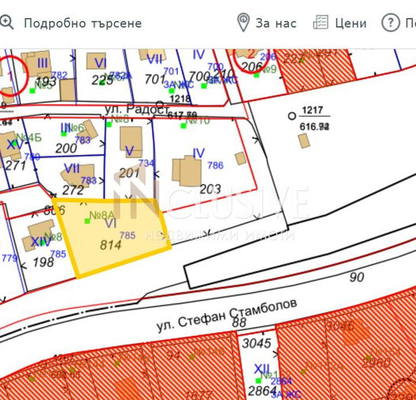The height and width of the screenshot is (400, 416).
Task: Click parcel number 2864 on the map
Action: [262, 390]
